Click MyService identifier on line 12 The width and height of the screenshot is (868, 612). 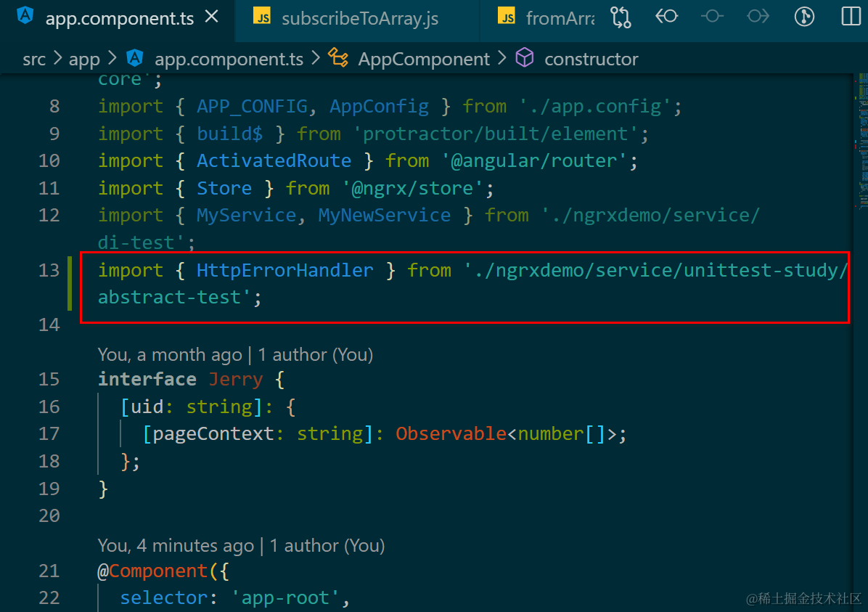[x=246, y=216]
